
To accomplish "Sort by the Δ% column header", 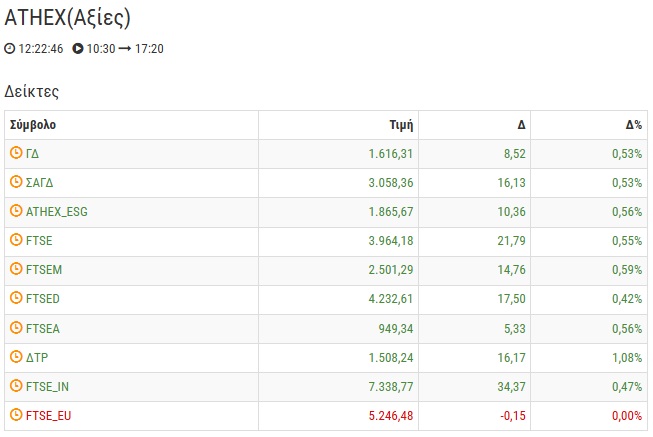I will (x=633, y=125).
